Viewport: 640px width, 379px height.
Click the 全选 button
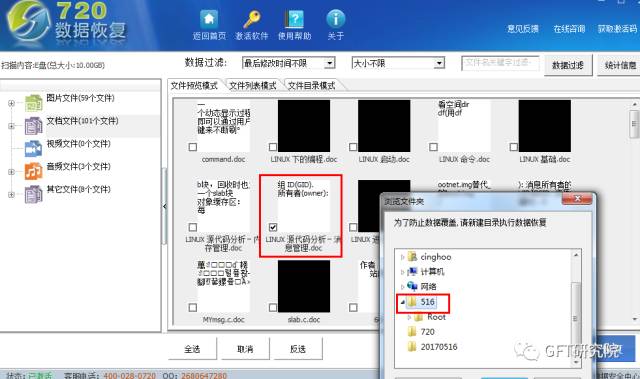192,349
